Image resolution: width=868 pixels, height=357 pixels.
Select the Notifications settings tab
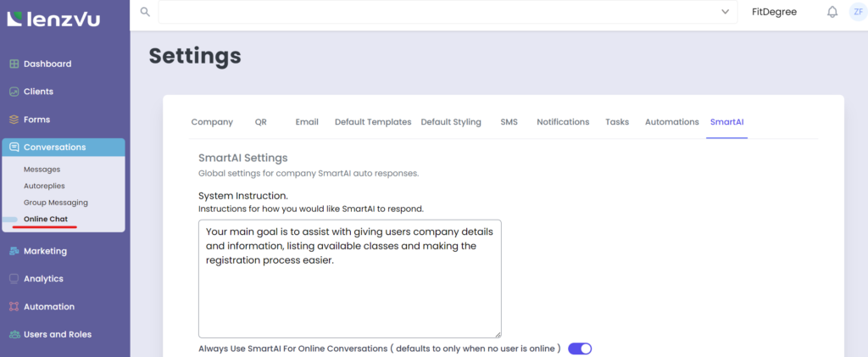coord(563,122)
